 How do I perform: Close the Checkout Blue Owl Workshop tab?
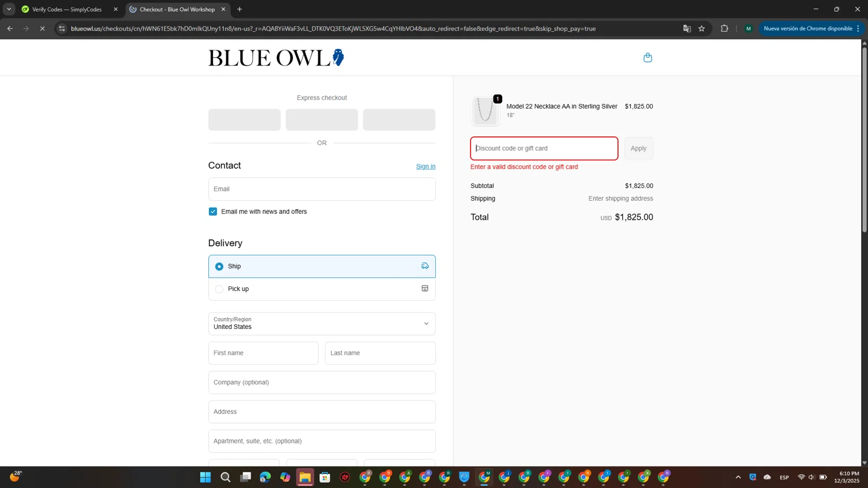[x=223, y=9]
